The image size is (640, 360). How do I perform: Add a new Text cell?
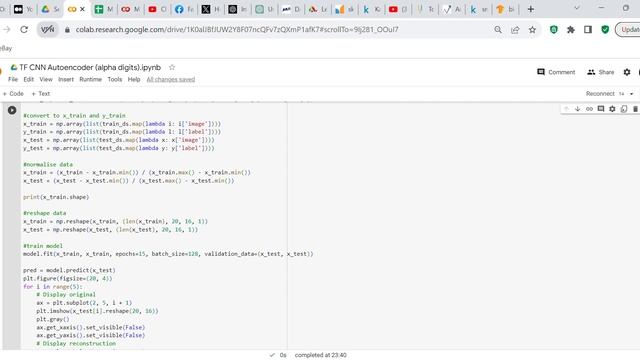[40, 93]
